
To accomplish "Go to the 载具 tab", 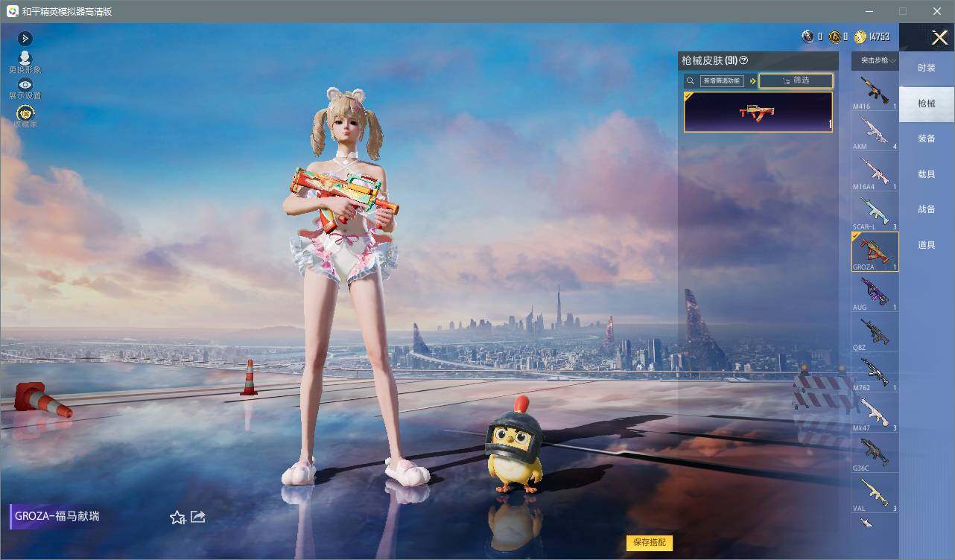I will pyautogui.click(x=927, y=174).
